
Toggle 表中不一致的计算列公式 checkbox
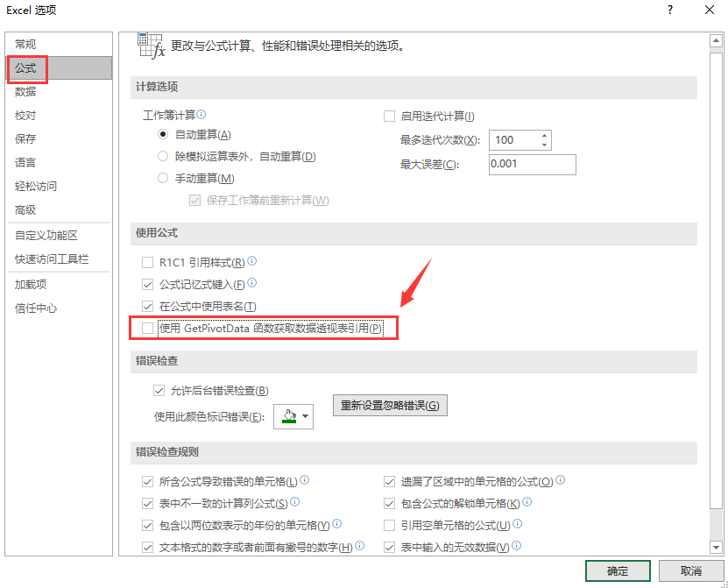(148, 504)
